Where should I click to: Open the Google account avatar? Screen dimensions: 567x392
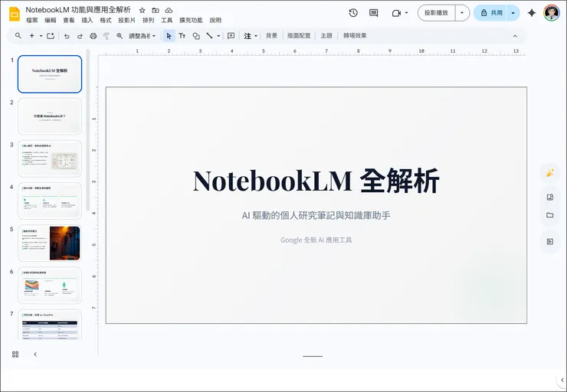(551, 13)
